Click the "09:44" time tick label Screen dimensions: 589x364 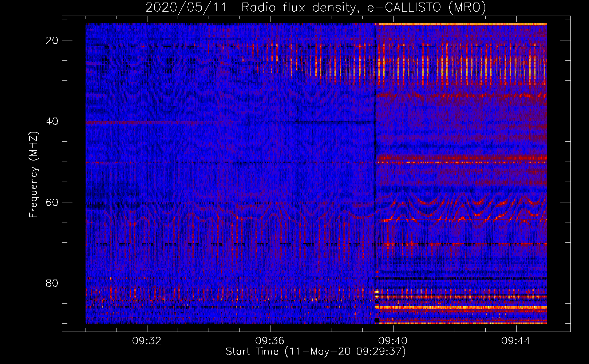(x=516, y=341)
